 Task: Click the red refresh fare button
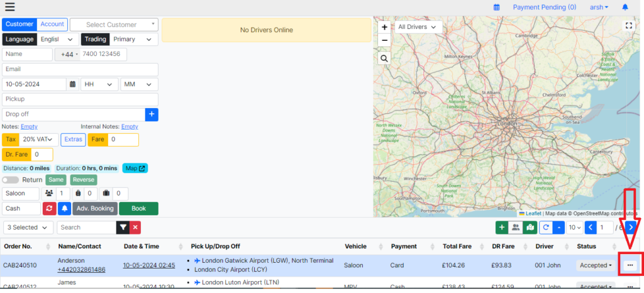point(49,209)
